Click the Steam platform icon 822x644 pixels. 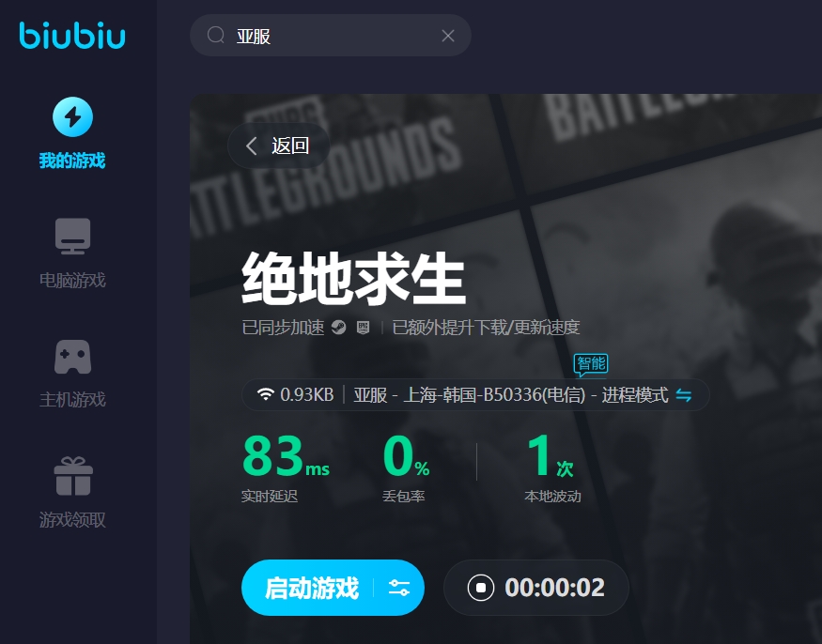pyautogui.click(x=338, y=328)
